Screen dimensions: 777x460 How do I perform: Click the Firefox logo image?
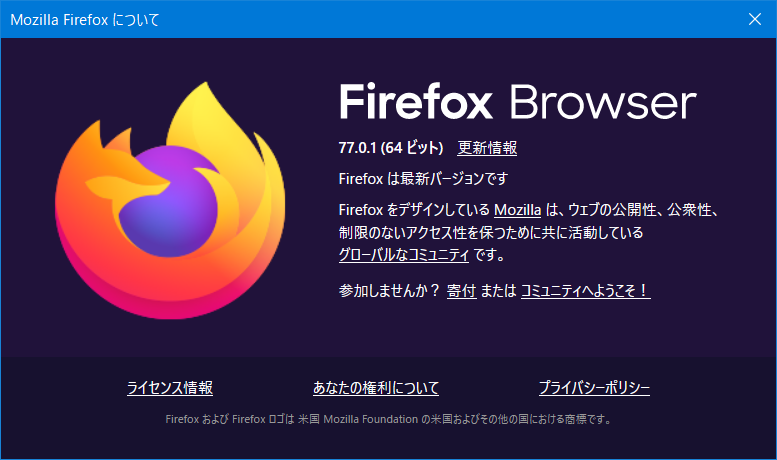(170, 200)
